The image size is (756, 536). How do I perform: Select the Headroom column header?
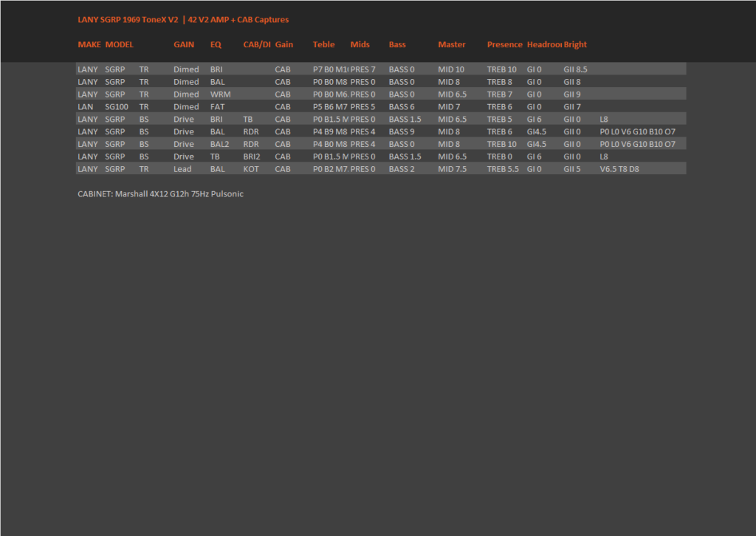(544, 44)
